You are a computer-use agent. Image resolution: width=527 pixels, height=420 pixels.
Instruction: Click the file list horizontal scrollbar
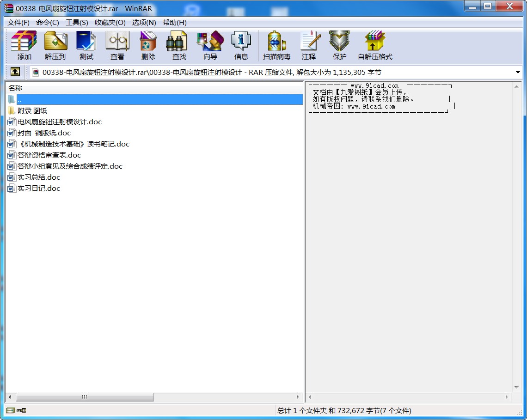click(85, 397)
